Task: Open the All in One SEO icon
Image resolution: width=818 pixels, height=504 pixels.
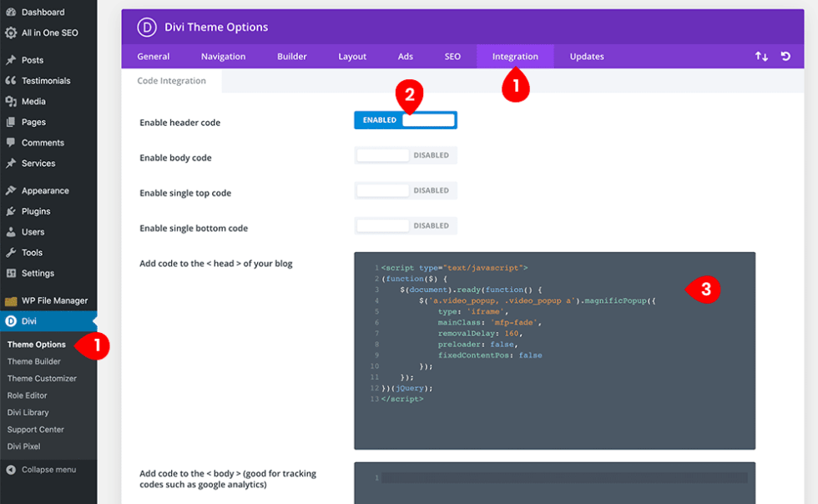Action: coord(11,33)
